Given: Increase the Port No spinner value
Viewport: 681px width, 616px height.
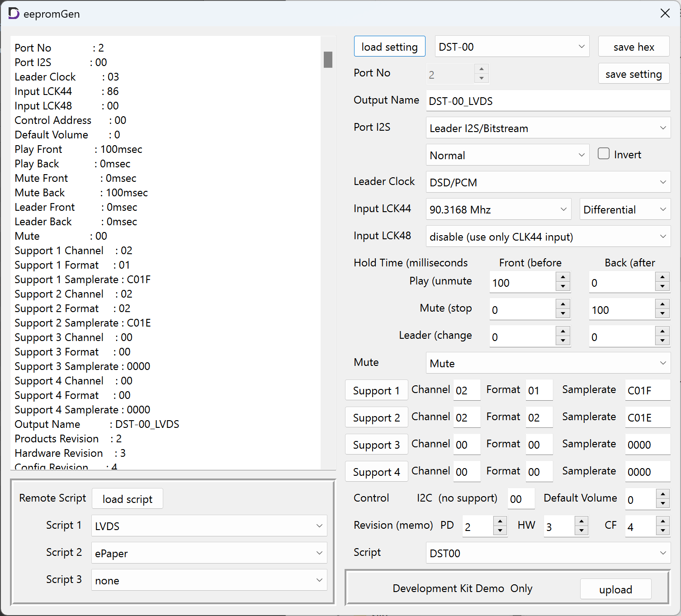Looking at the screenshot, I should [x=482, y=69].
